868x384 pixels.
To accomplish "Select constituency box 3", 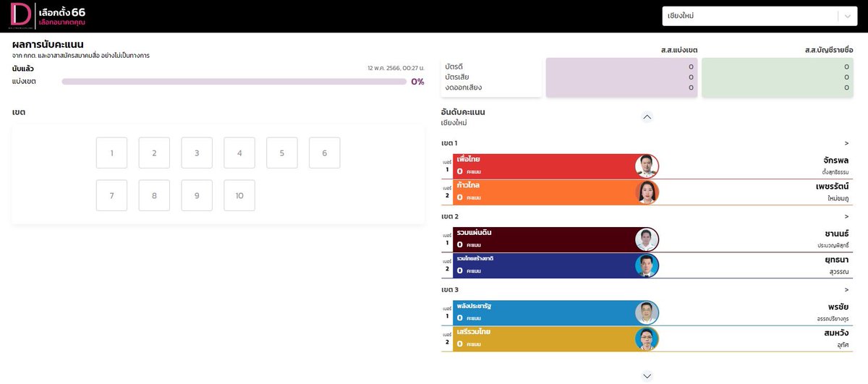I will pyautogui.click(x=197, y=153).
